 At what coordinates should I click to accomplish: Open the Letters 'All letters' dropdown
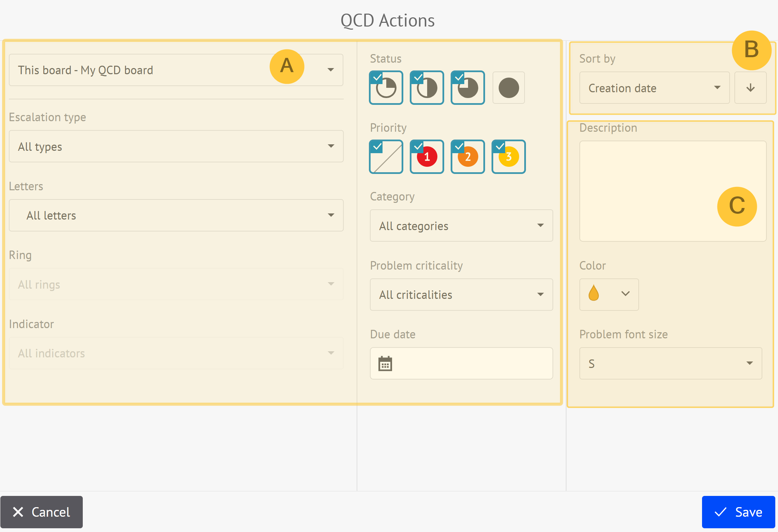coord(176,215)
